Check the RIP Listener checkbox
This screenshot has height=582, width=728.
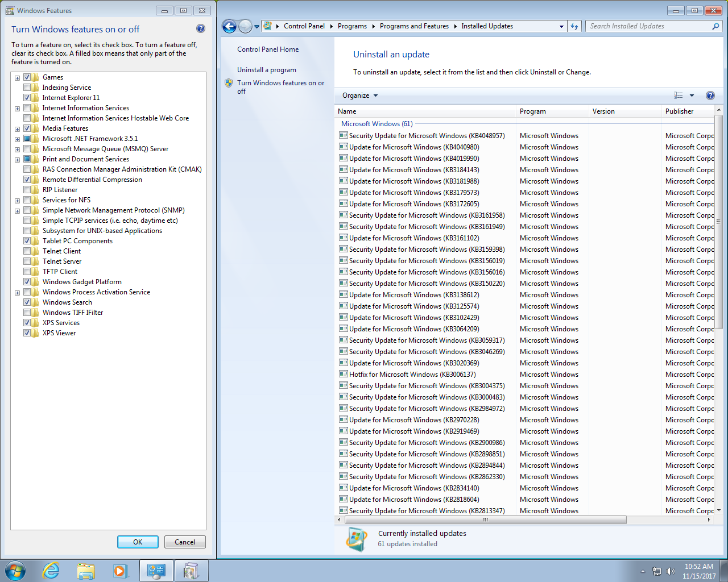[x=27, y=190]
